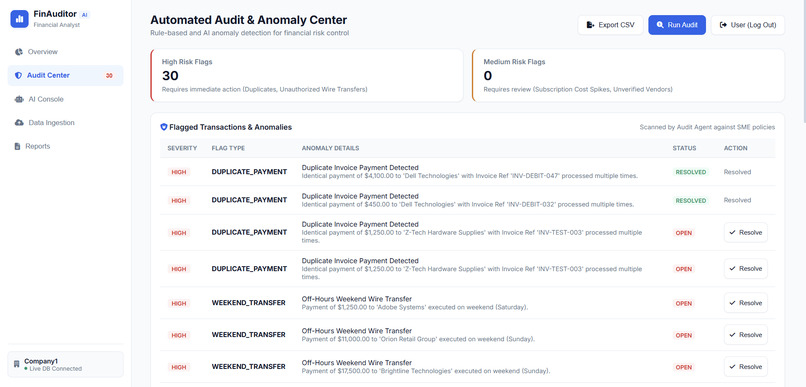Click HIGH severity tag on the Adobe Systems row
This screenshot has height=387, width=806.
(179, 303)
